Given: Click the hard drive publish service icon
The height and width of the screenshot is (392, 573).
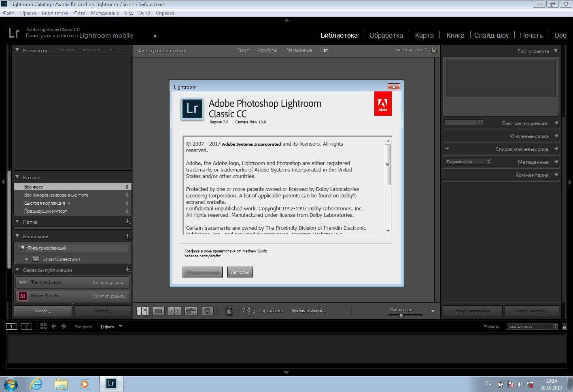Looking at the screenshot, I should (x=23, y=282).
